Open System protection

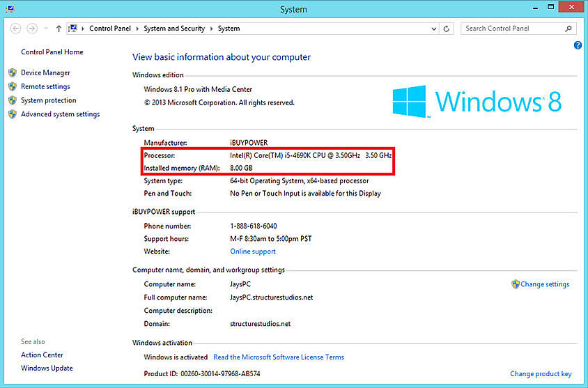48,100
